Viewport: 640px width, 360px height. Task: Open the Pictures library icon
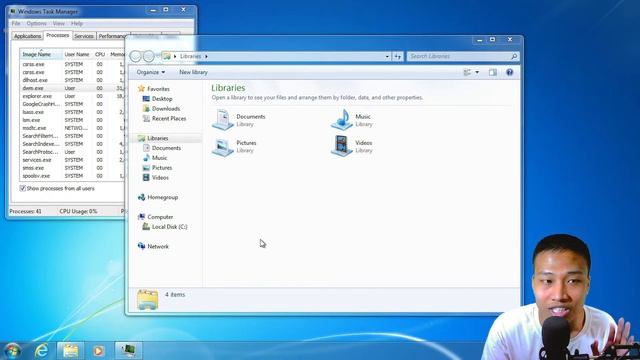(223, 147)
